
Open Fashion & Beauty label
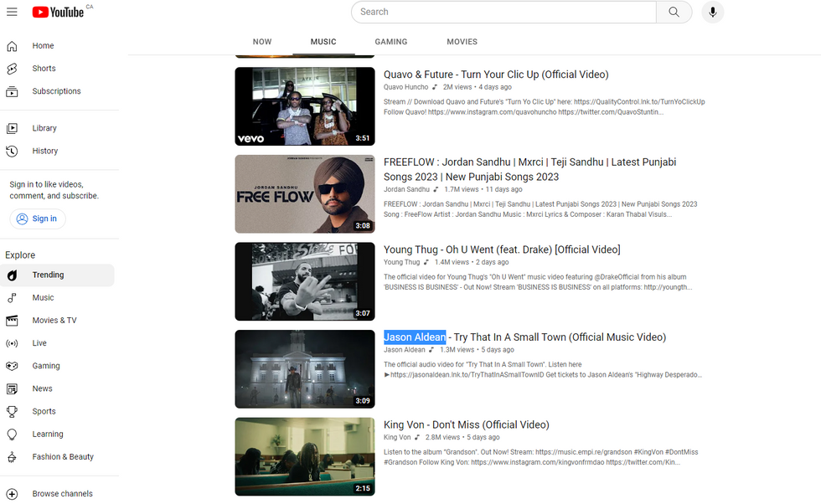click(x=63, y=457)
